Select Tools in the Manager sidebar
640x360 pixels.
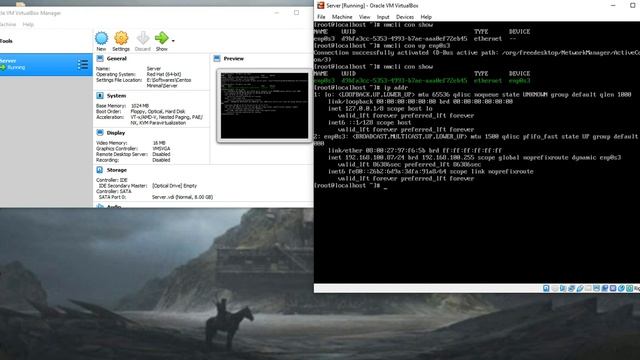coord(6,41)
